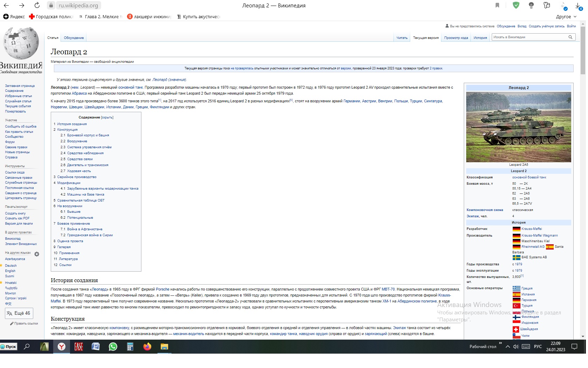The image size is (588, 368).
Task: Open the История tab
Action: coord(480,38)
